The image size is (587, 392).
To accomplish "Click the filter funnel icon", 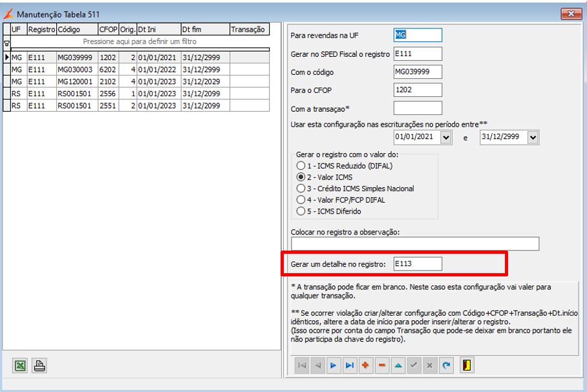I will [x=6, y=43].
